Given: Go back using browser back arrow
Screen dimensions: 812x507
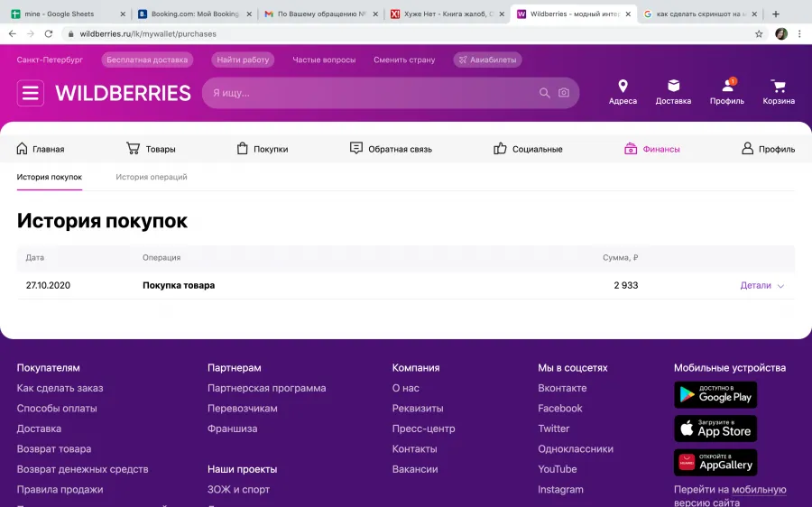Looking at the screenshot, I should (x=13, y=33).
